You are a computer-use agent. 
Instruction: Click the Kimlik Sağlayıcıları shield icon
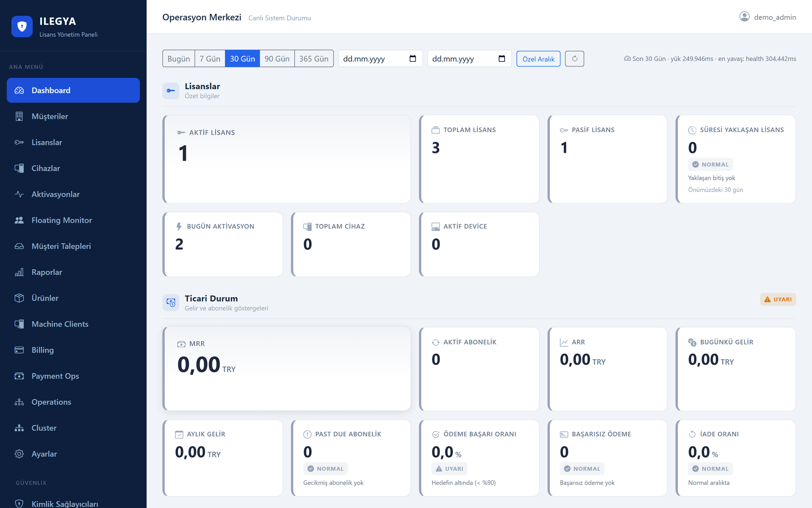click(x=19, y=504)
